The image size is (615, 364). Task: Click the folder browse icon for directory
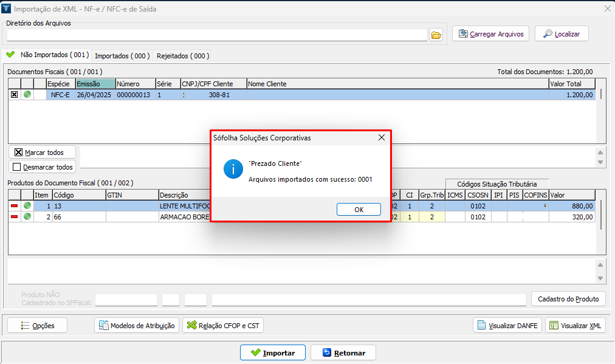click(x=436, y=35)
